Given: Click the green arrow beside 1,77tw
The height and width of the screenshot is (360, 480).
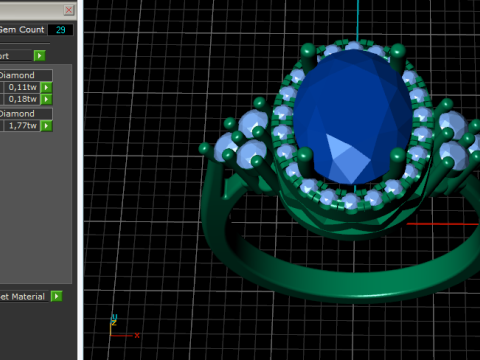Looking at the screenshot, I should click(x=46, y=126).
